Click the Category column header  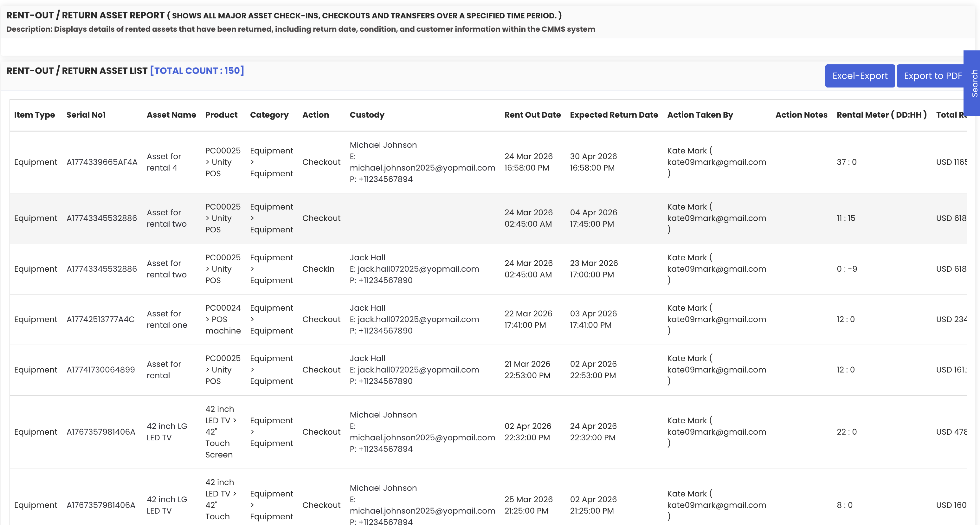click(x=269, y=115)
